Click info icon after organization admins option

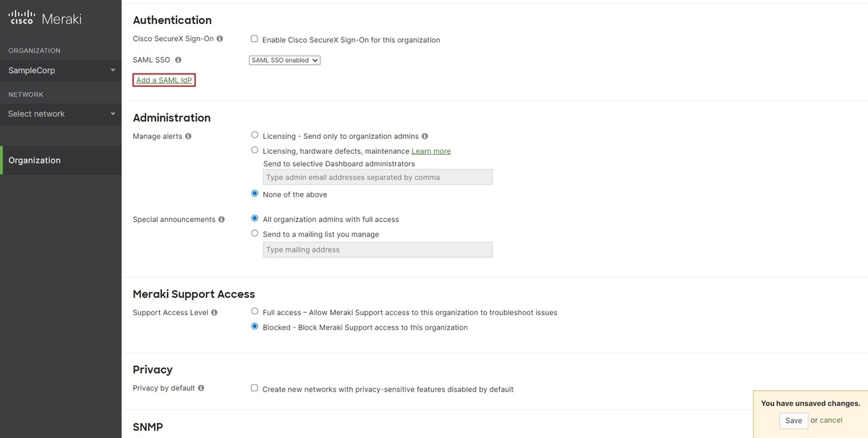(x=425, y=136)
